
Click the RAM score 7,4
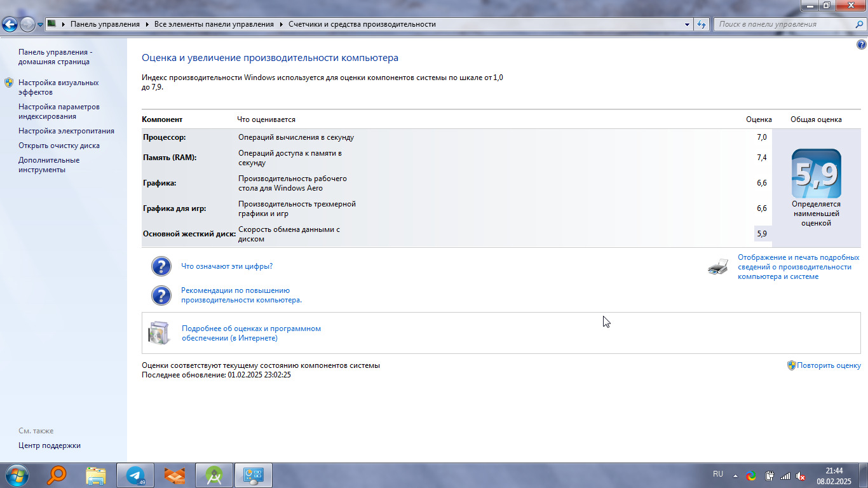[x=761, y=158]
